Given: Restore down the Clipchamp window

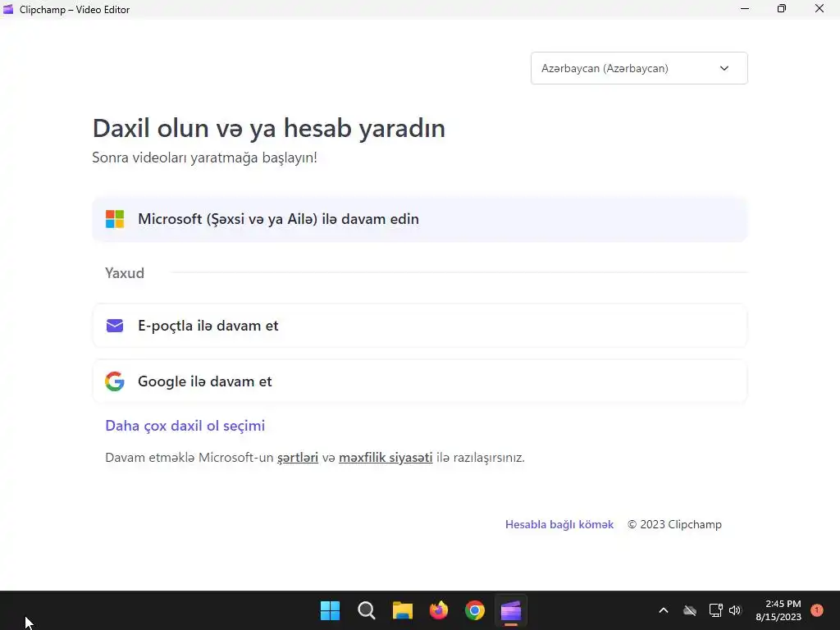Looking at the screenshot, I should 782,9.
